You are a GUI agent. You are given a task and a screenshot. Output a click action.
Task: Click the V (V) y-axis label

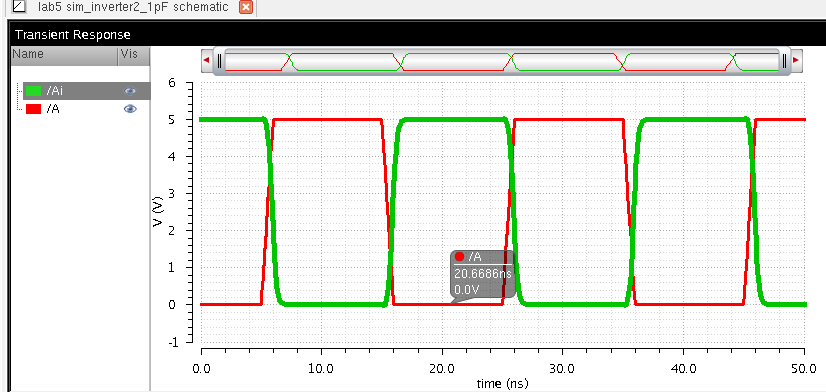tap(158, 211)
